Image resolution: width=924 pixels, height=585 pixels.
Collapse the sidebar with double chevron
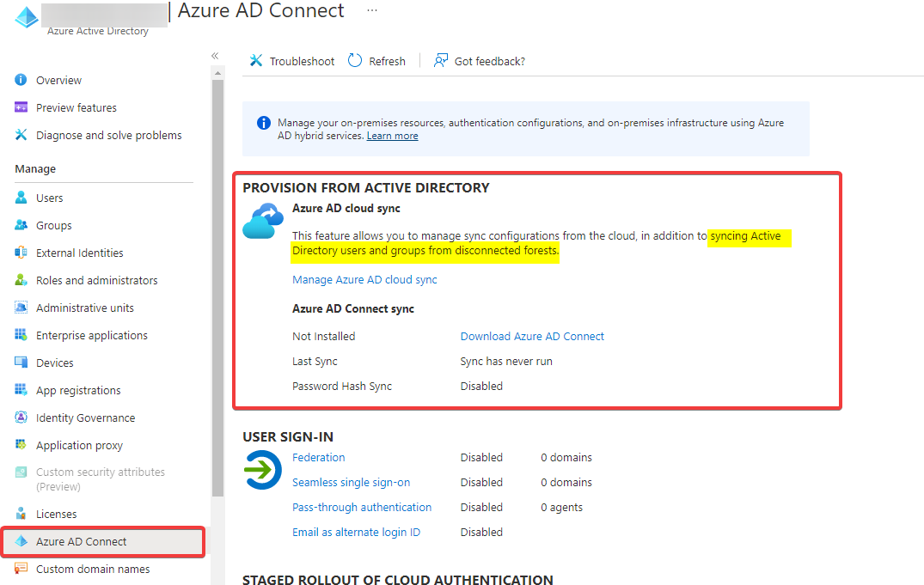pyautogui.click(x=215, y=56)
